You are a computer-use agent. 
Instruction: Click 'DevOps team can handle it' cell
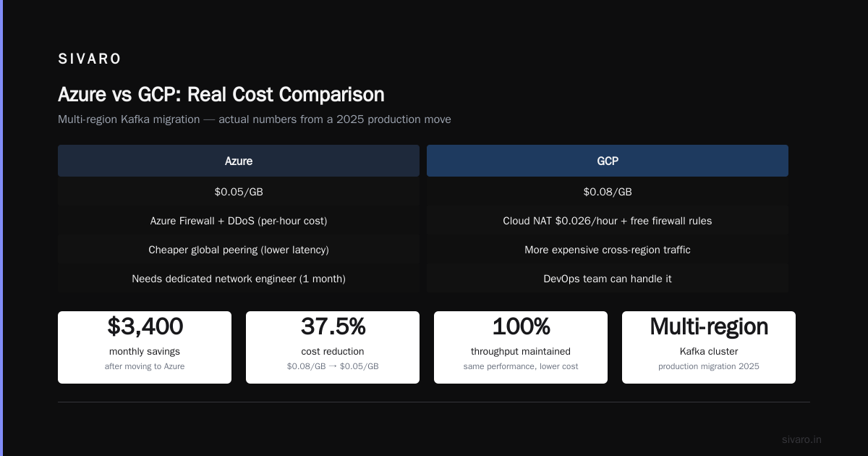(x=608, y=279)
